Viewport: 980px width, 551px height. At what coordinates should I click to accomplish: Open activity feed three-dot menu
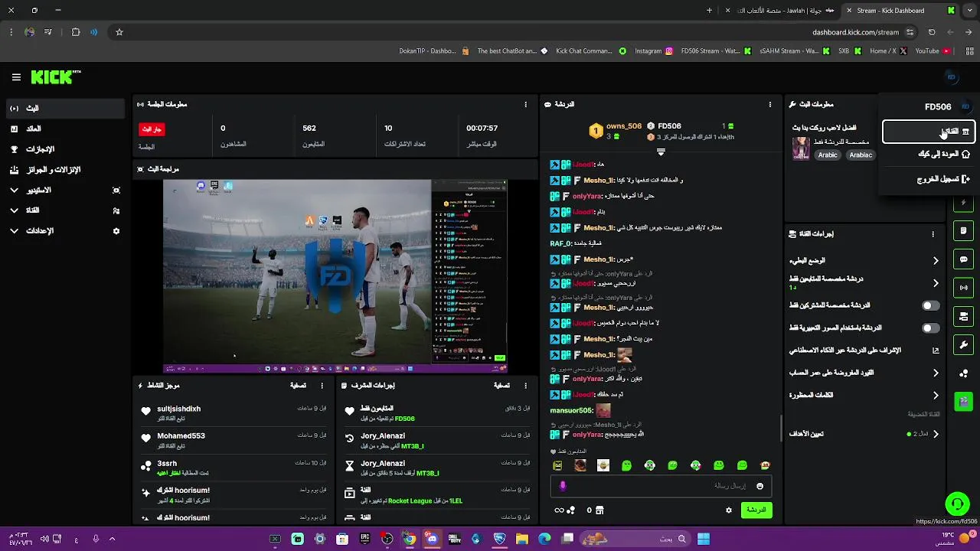pyautogui.click(x=322, y=386)
